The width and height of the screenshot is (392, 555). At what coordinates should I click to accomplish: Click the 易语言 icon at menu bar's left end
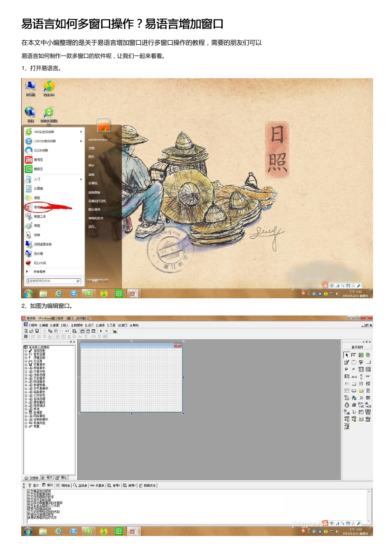tap(26, 325)
